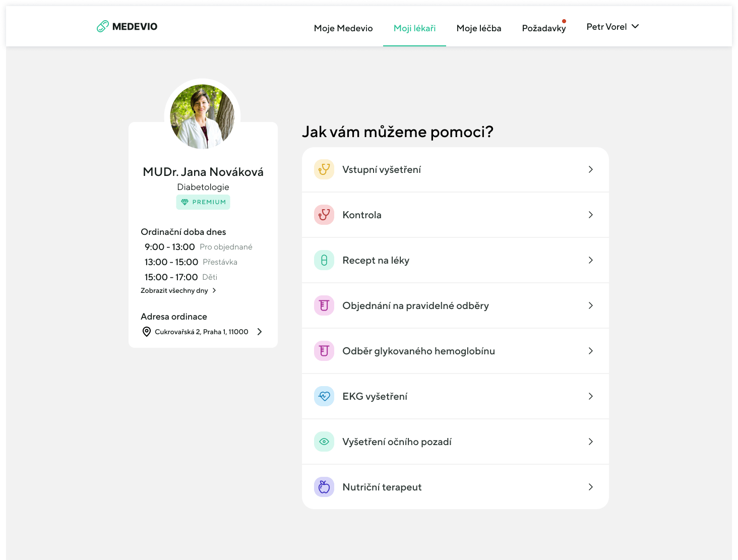Click the test tube icon for Objednání na pravidelné odběry
This screenshot has height=560, width=738.
[x=324, y=305]
